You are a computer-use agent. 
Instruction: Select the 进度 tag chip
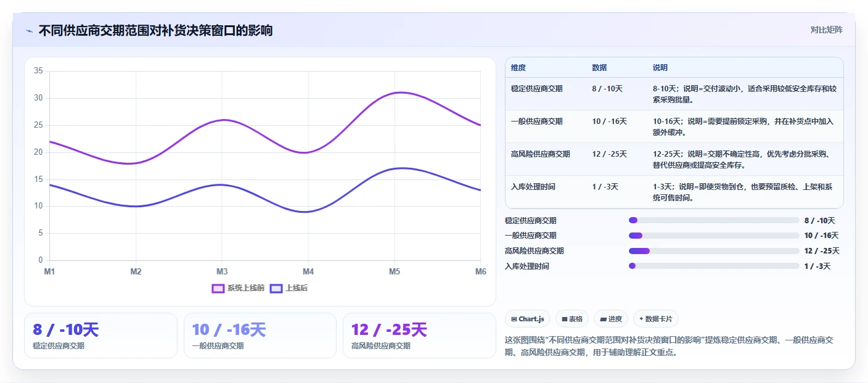[x=611, y=319]
